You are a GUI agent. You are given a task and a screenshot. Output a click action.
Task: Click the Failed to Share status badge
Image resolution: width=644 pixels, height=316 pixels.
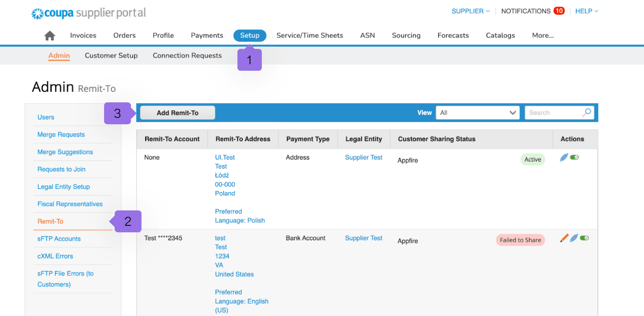coord(520,240)
